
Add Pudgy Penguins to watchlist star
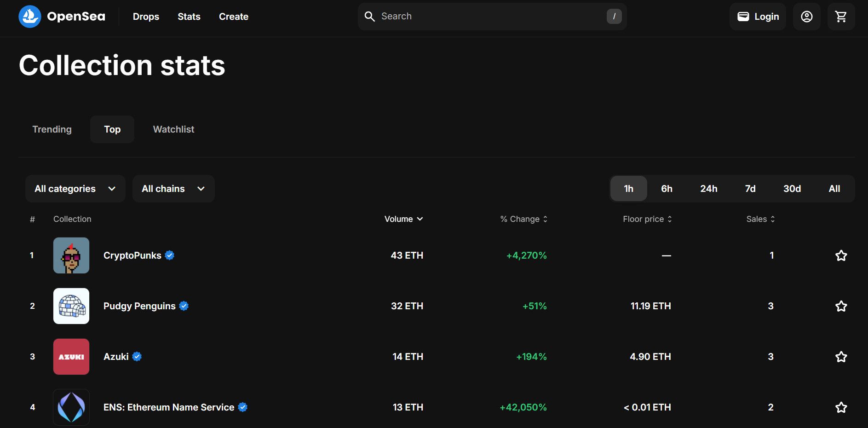coord(841,306)
